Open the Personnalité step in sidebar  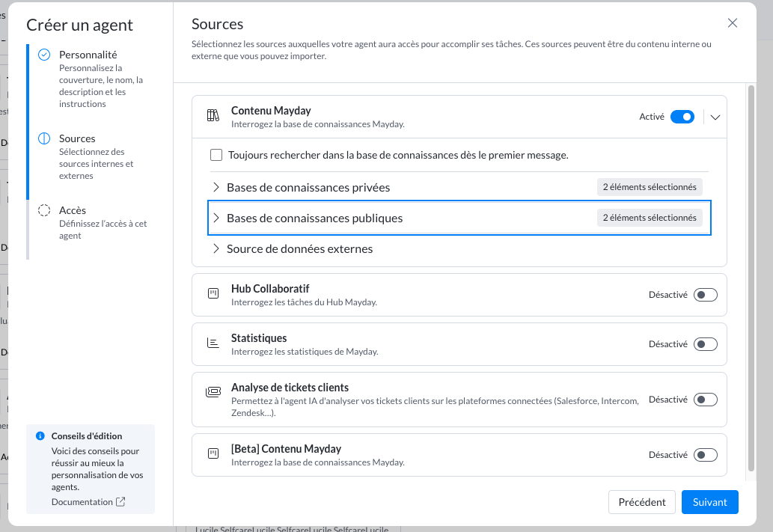point(88,55)
